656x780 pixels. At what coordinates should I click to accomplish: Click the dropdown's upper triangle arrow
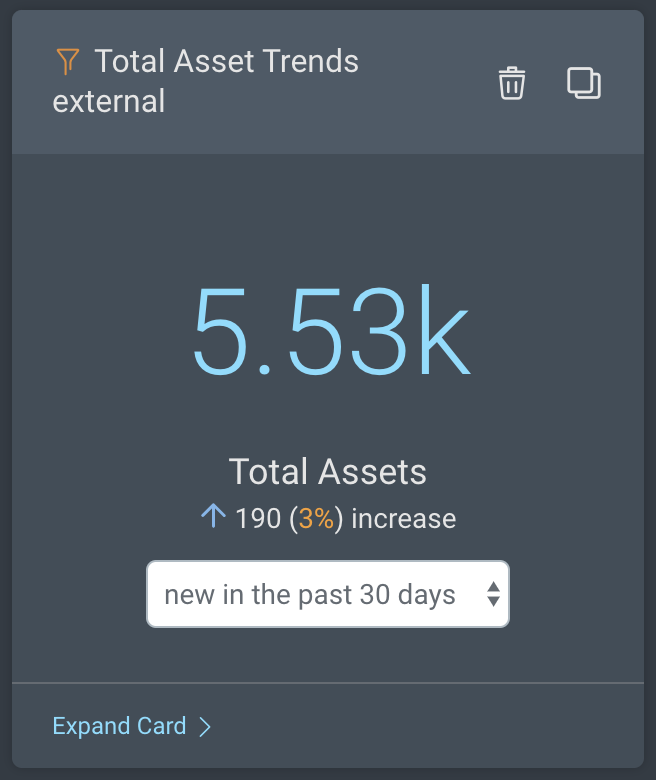pyautogui.click(x=493, y=587)
